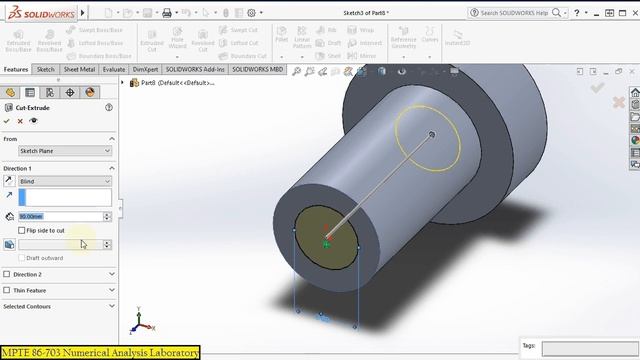Image resolution: width=640 pixels, height=360 pixels.
Task: Click the Print icon in toolbar
Action: pyautogui.click(x=167, y=13)
